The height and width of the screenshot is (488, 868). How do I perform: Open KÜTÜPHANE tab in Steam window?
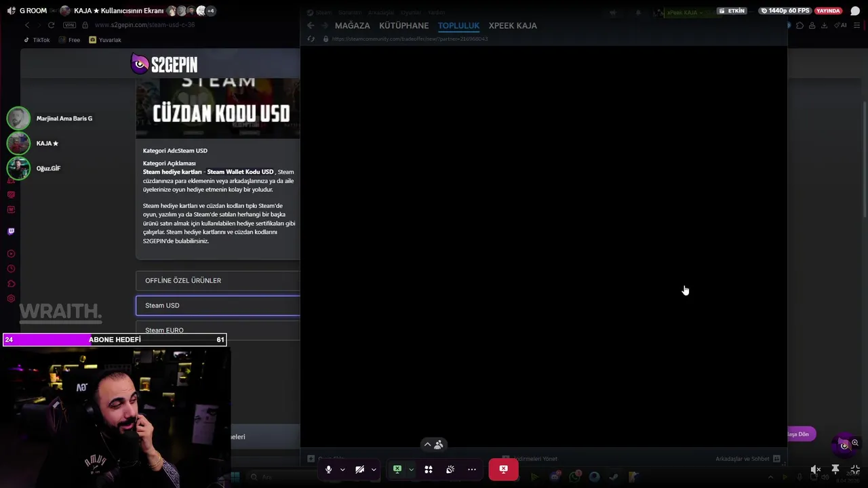click(x=404, y=26)
